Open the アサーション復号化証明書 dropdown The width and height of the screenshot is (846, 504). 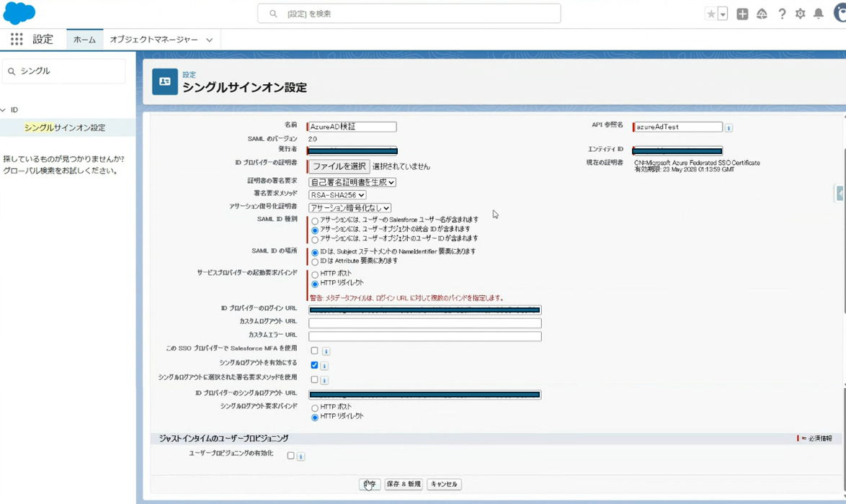pyautogui.click(x=349, y=208)
